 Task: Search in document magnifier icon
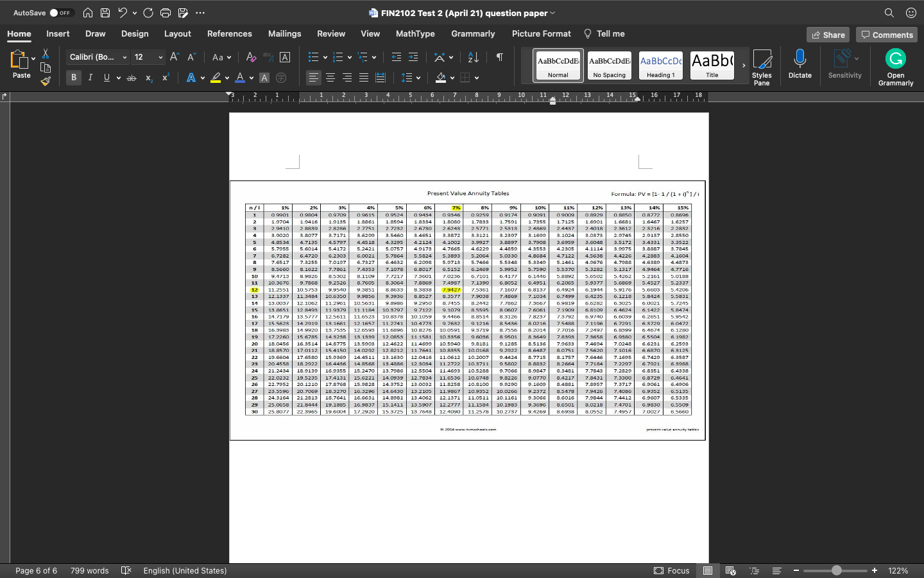click(889, 13)
